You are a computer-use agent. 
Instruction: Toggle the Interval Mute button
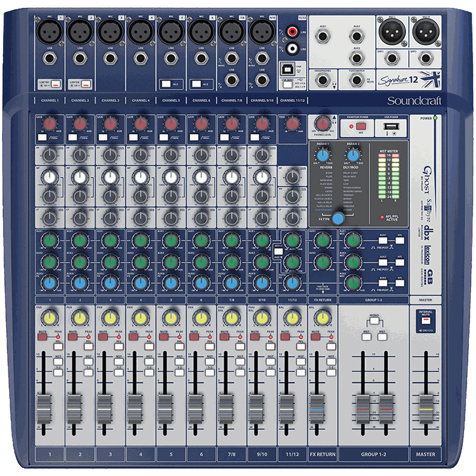pos(426,321)
